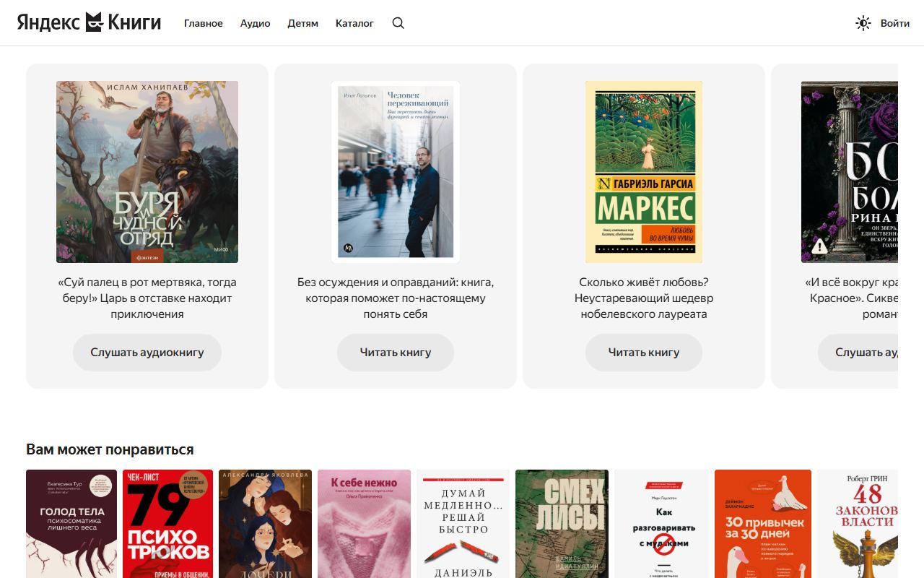Open the Буря и чудной отряд cover
The height and width of the screenshot is (578, 924).
pyautogui.click(x=147, y=172)
